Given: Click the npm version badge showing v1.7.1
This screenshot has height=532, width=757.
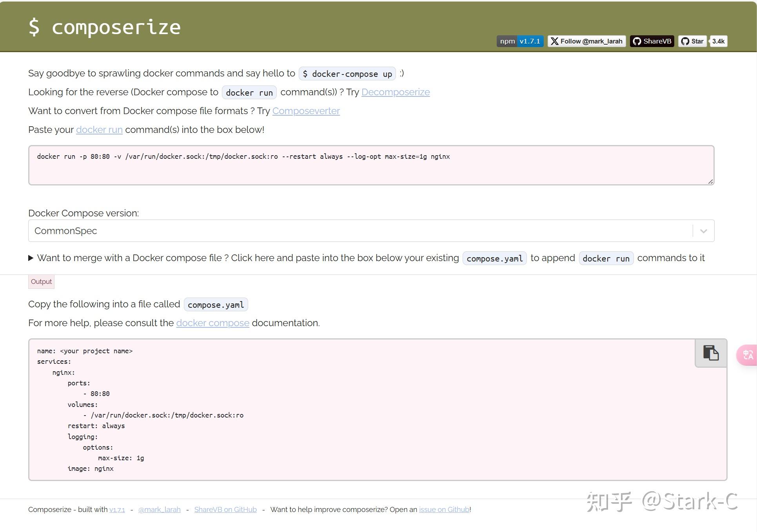Looking at the screenshot, I should click(519, 41).
